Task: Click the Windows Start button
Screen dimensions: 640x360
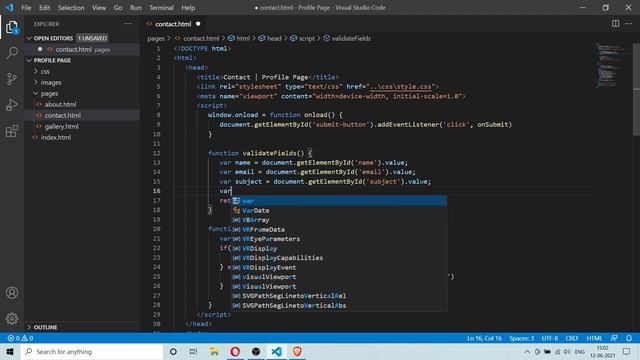Action: [x=10, y=351]
